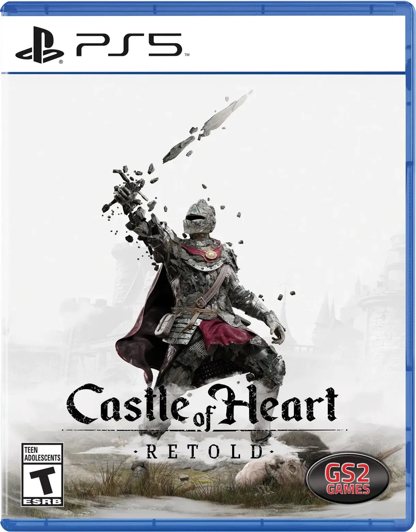
Task: Click the PS5 wordmark text
Action: pyautogui.click(x=129, y=44)
